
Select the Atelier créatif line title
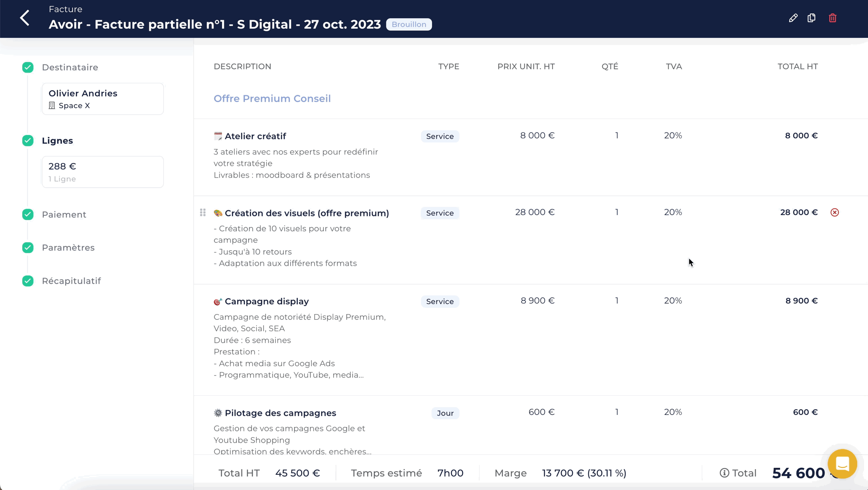255,136
